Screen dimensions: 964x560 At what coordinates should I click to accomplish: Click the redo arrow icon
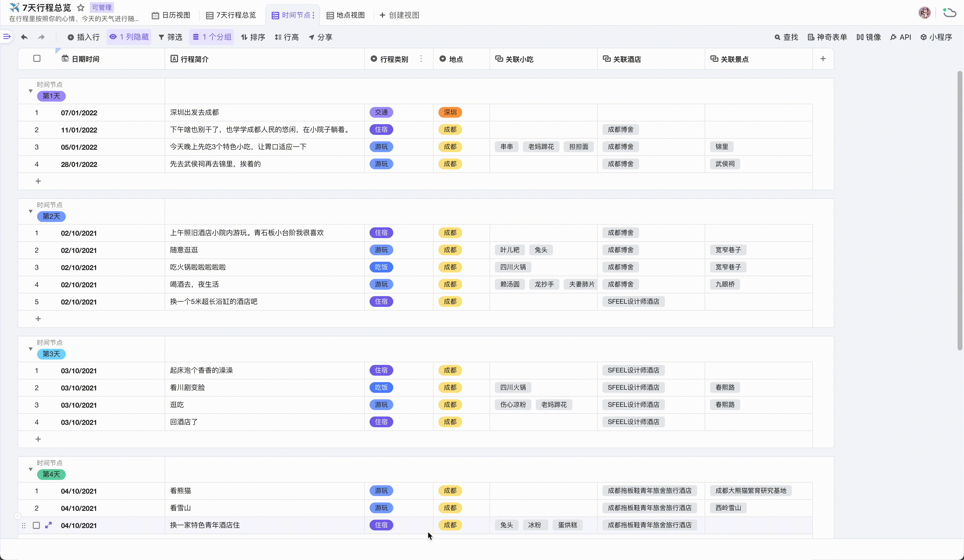(x=41, y=37)
